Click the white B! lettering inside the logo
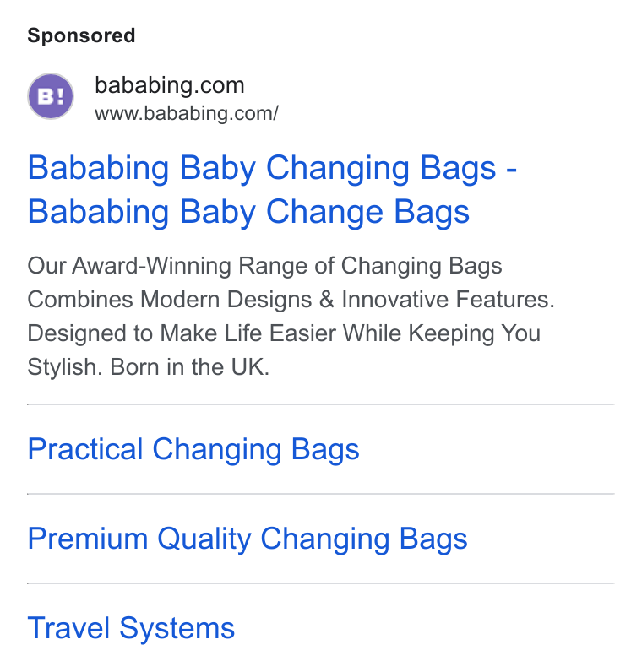The height and width of the screenshot is (672, 642). [51, 96]
